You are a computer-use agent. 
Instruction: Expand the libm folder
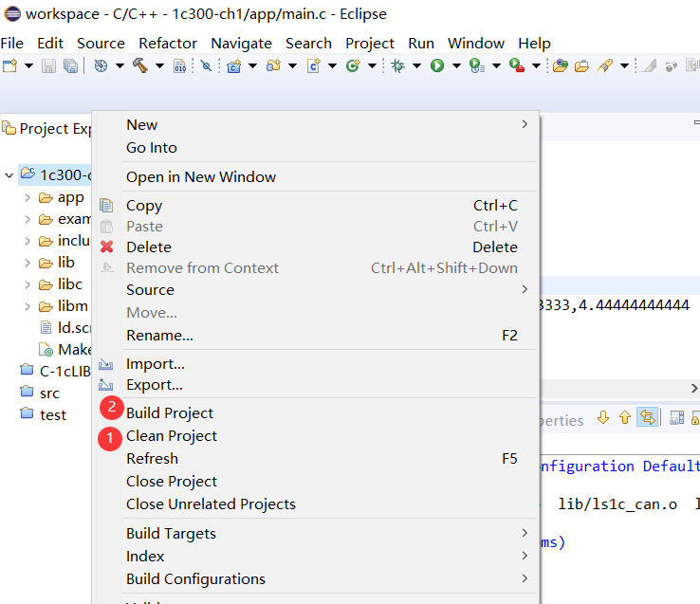tap(28, 306)
